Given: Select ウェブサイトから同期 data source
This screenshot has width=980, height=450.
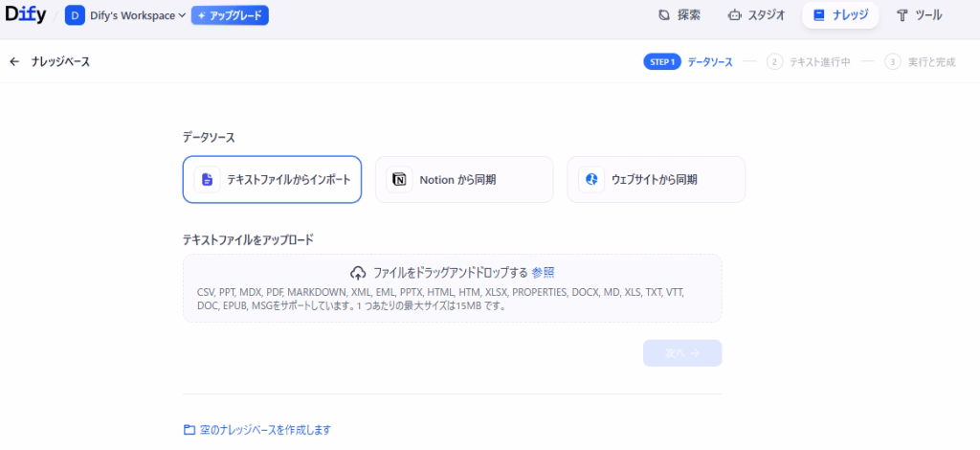Looking at the screenshot, I should tap(656, 180).
